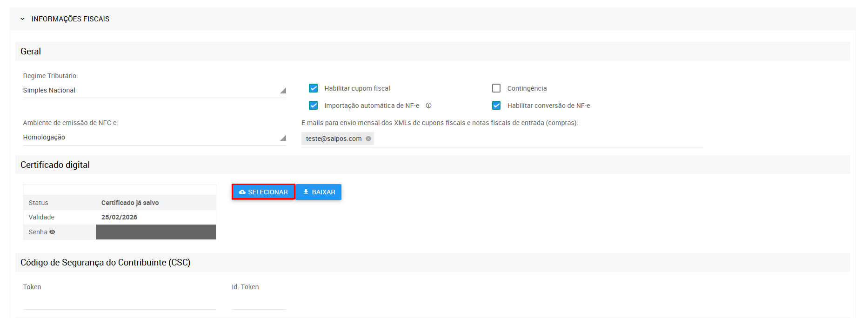Click the Id. Token input field
Viewport: 868px width, 318px height.
(x=259, y=302)
